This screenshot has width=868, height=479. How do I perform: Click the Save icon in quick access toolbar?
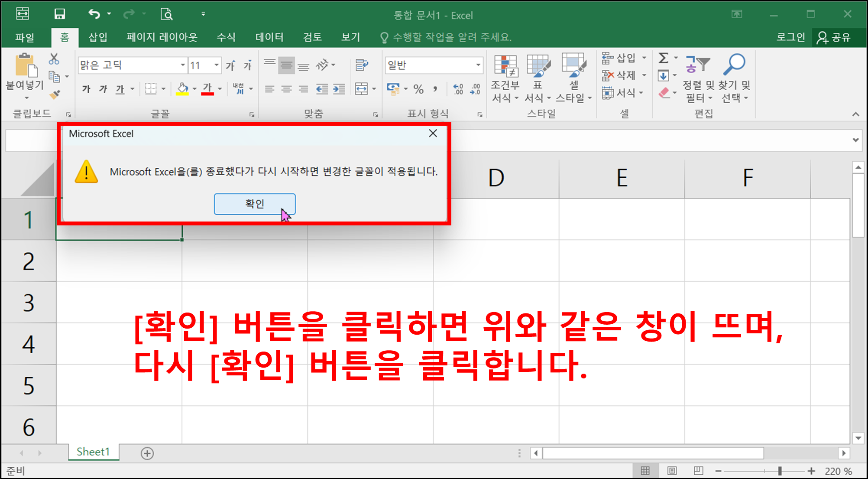tap(59, 14)
